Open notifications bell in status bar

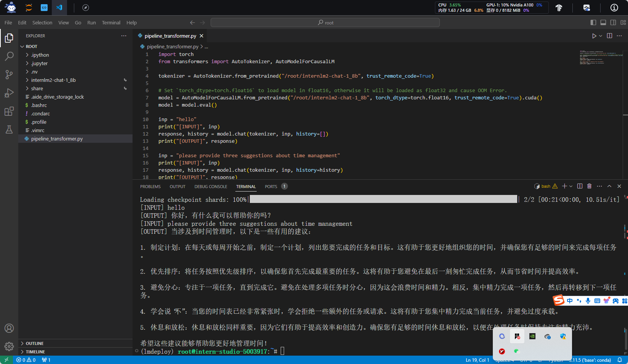point(620,360)
